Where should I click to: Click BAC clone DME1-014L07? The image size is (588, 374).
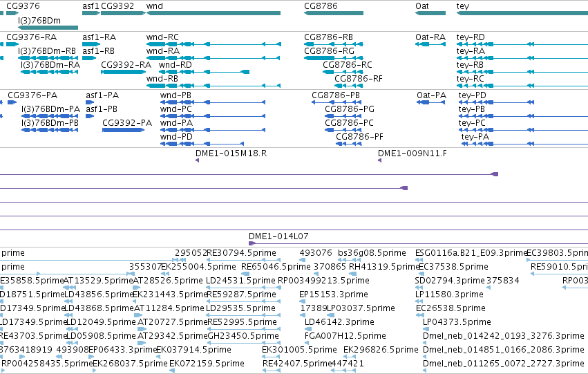(278, 236)
